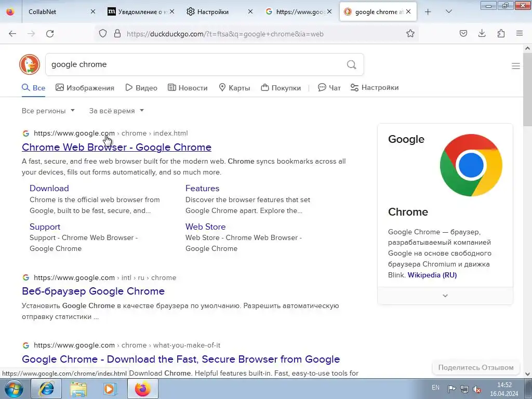Image resolution: width=532 pixels, height=399 pixels.
Task: List all tabs with the dropdown arrow
Action: click(448, 12)
